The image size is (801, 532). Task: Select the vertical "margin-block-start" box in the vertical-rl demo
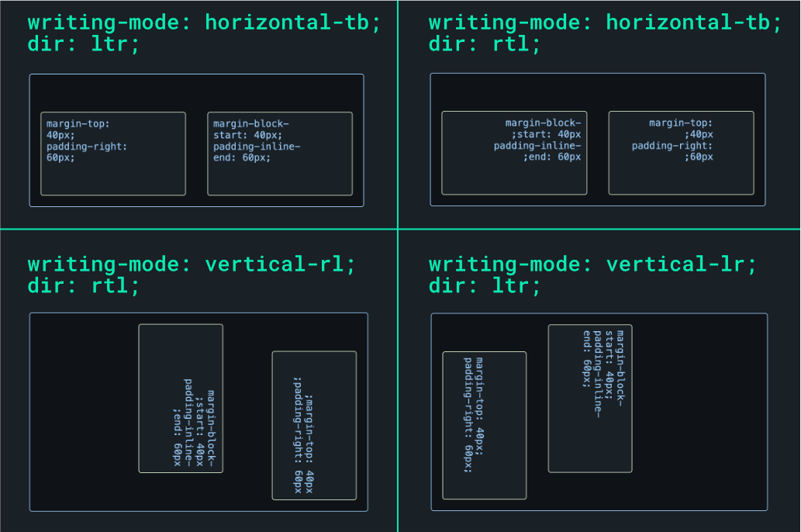point(180,398)
